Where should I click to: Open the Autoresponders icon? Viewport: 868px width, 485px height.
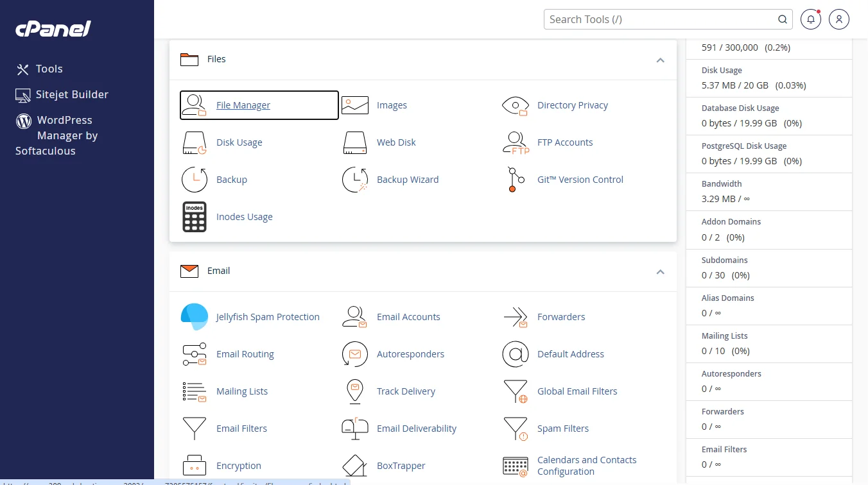(x=355, y=354)
